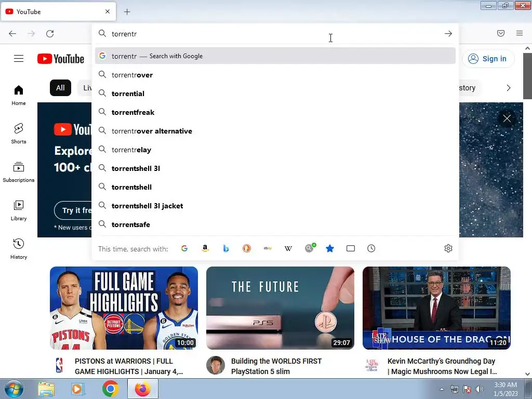Click the add search engine icon
Viewport: 532px width, 399px height.
point(310,248)
